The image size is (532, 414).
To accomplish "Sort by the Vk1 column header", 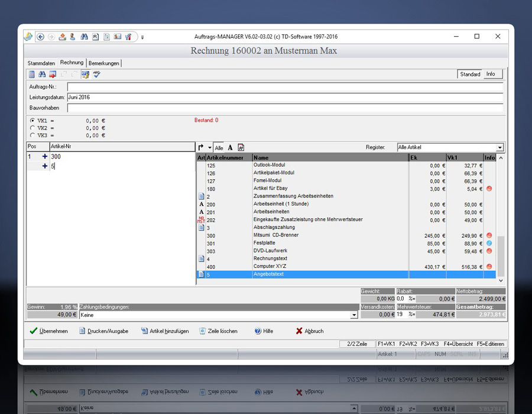I will pos(465,157).
